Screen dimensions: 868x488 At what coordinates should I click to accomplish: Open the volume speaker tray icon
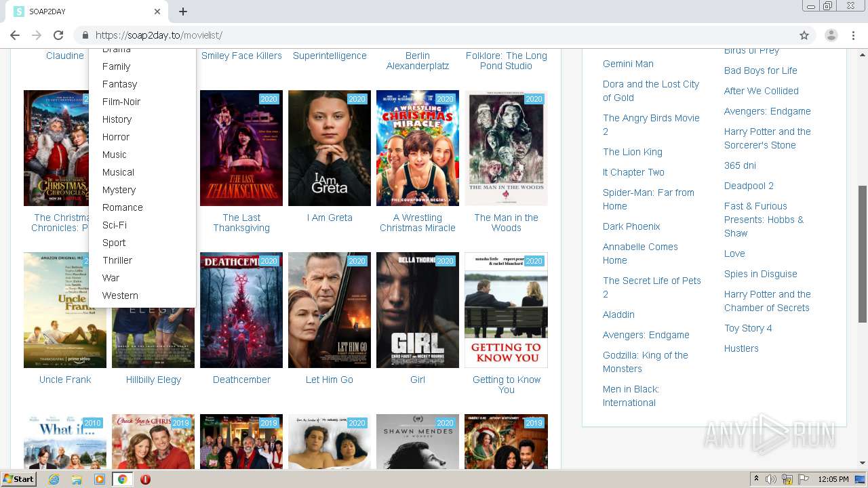click(x=771, y=479)
